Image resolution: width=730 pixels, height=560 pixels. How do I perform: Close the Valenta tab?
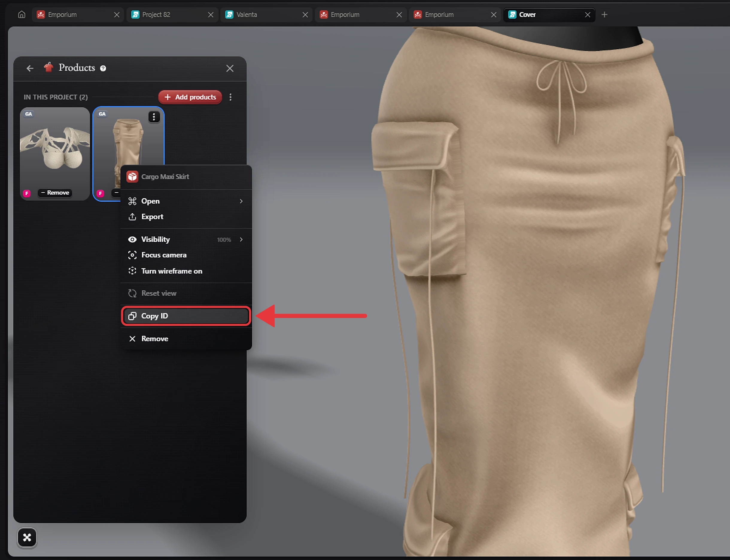pyautogui.click(x=305, y=15)
